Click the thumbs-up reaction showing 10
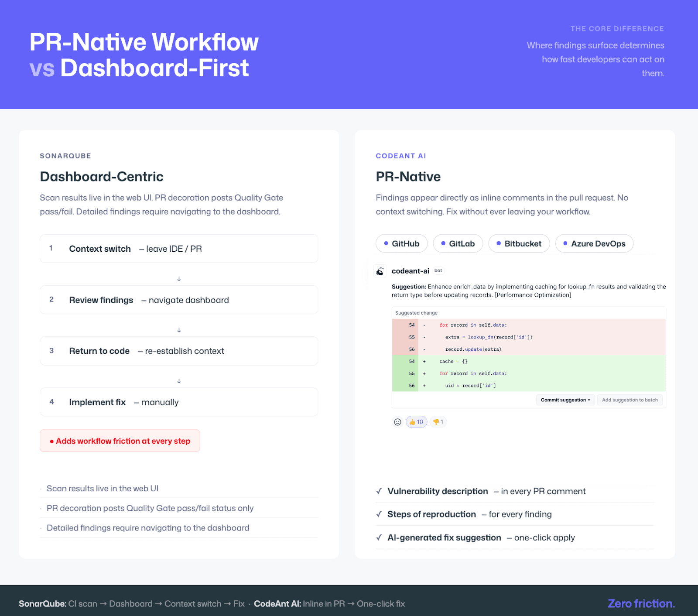Image resolution: width=698 pixels, height=616 pixels. 417,422
